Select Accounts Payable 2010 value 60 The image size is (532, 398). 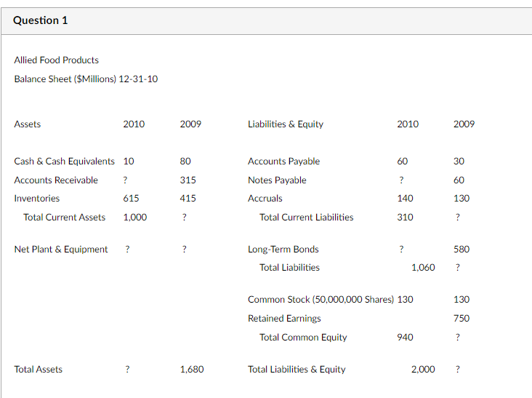403,162
